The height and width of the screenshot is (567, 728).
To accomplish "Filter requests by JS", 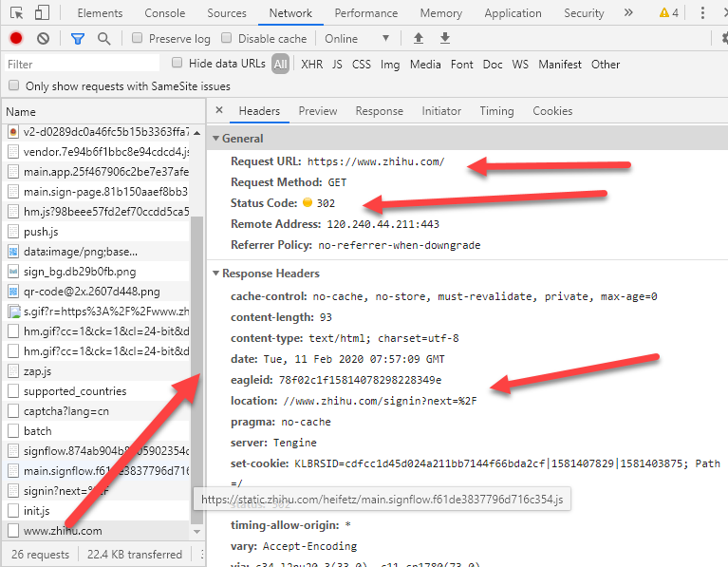I will click(x=337, y=65).
